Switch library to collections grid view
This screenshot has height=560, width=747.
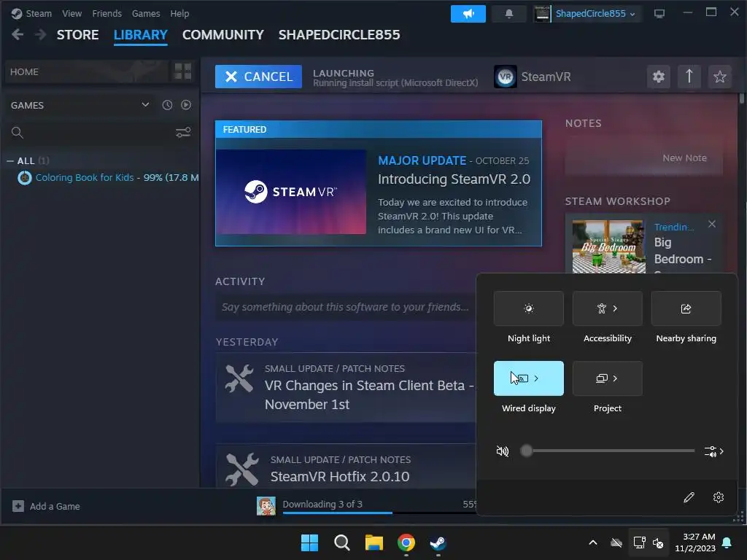(183, 71)
